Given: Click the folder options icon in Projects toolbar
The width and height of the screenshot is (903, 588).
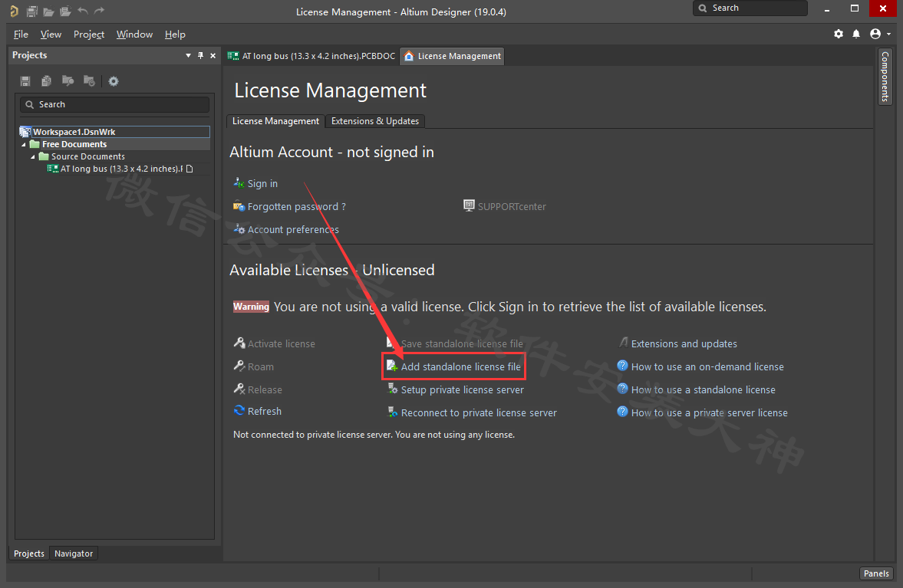Looking at the screenshot, I should tap(89, 81).
